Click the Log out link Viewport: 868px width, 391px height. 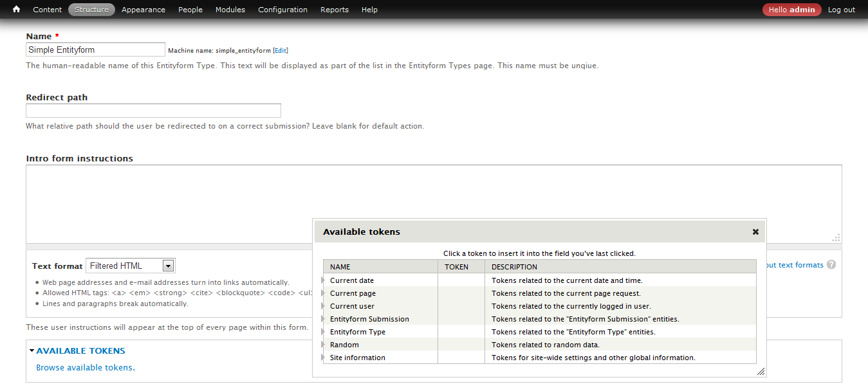[x=841, y=9]
